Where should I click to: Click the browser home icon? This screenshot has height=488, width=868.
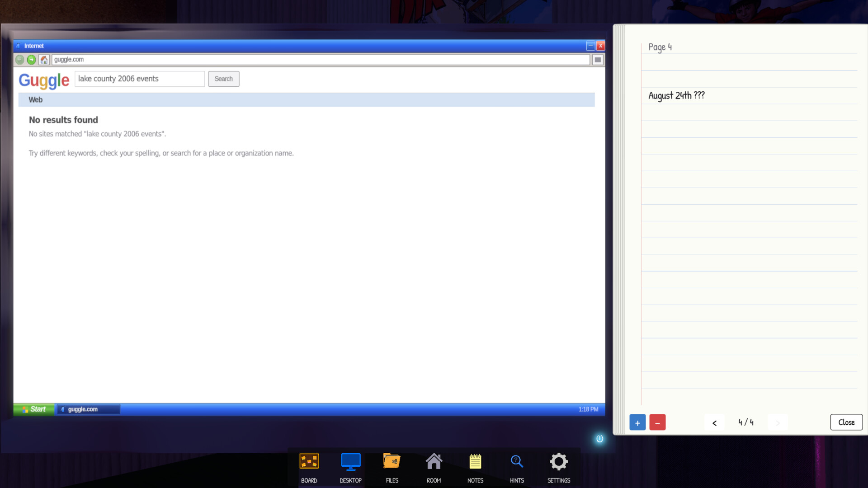click(44, 60)
